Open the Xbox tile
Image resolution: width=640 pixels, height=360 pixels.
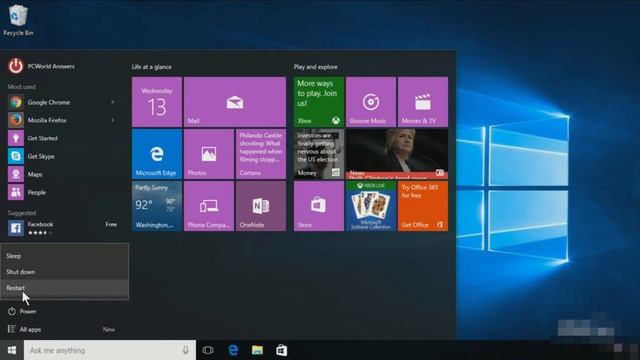click(x=319, y=102)
